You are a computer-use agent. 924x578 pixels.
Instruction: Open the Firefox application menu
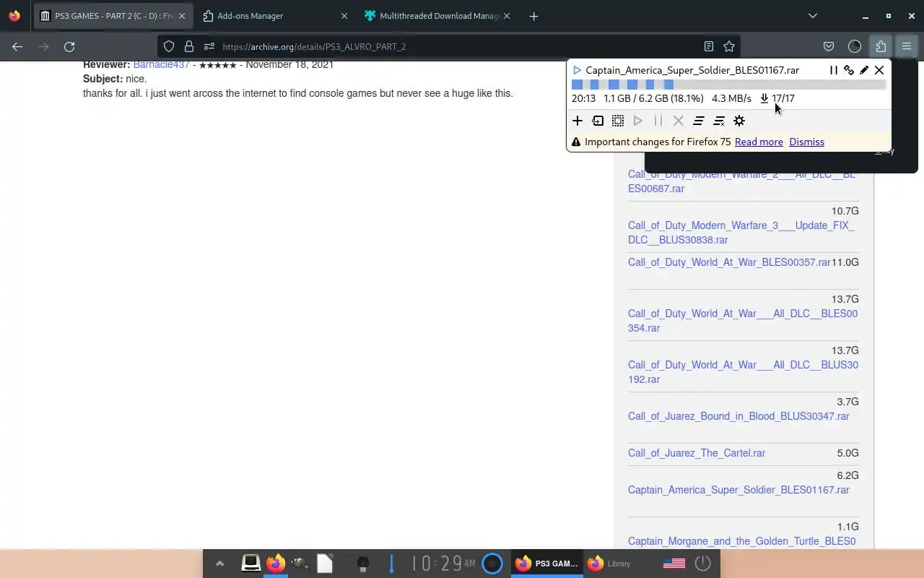point(907,46)
